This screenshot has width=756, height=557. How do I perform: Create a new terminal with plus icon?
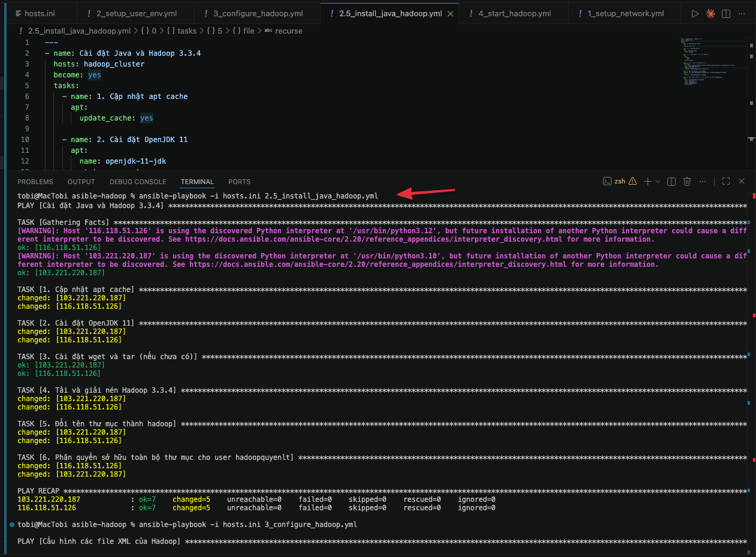coord(648,181)
